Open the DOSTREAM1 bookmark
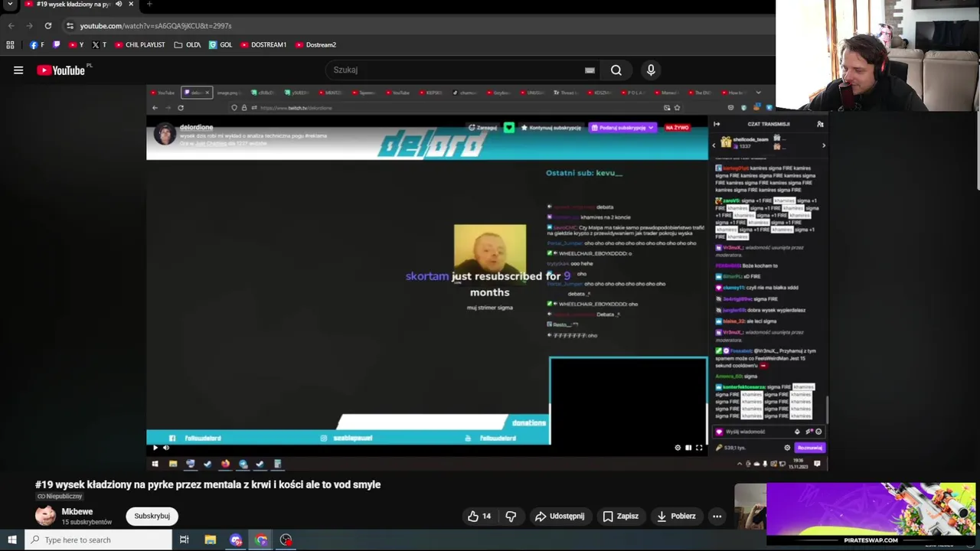The width and height of the screenshot is (980, 551). click(263, 44)
